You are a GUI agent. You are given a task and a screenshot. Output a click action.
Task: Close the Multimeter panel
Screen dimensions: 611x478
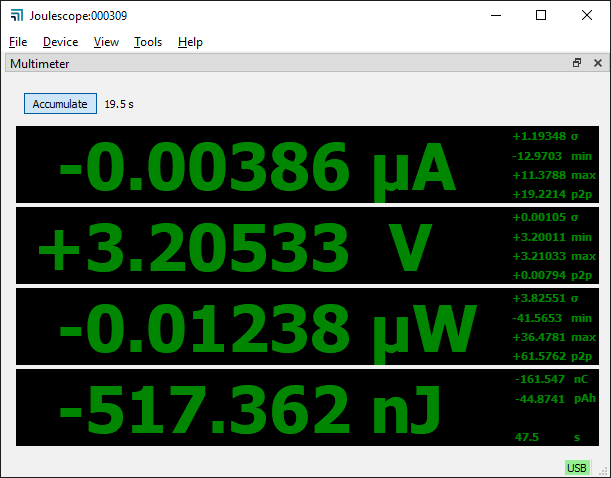pos(598,63)
